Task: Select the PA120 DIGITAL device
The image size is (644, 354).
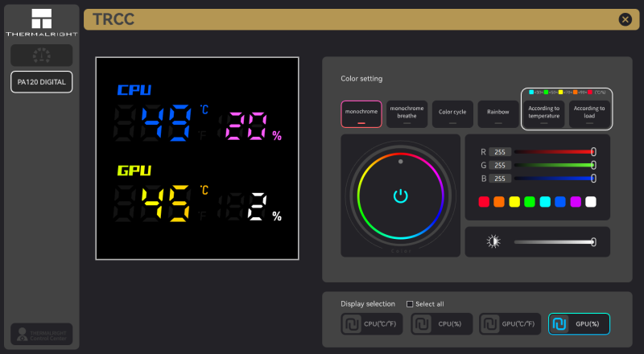Action: click(42, 82)
